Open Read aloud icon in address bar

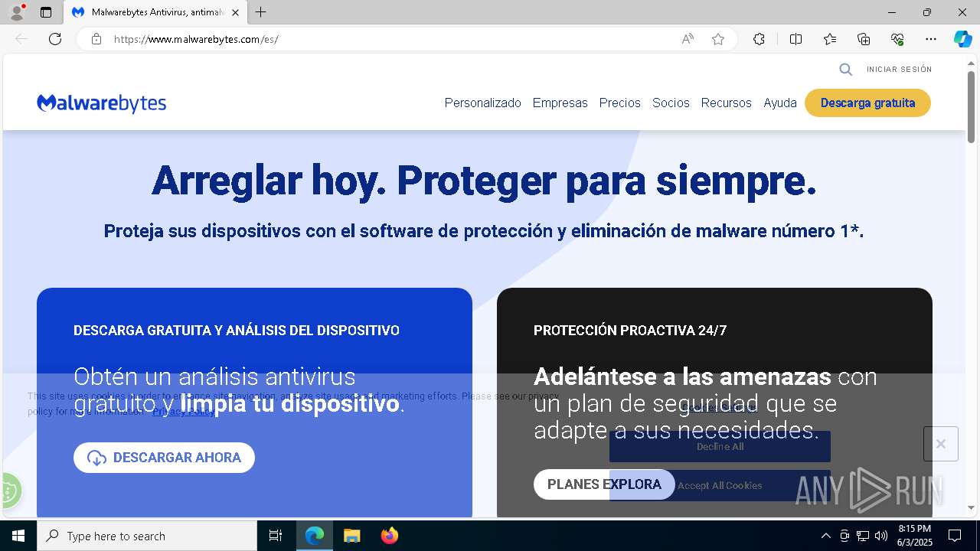(x=688, y=39)
